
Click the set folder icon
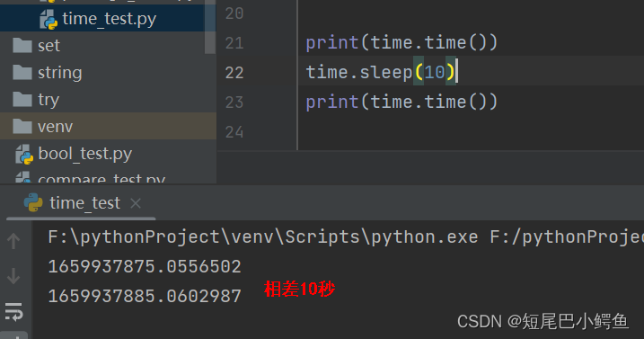22,45
